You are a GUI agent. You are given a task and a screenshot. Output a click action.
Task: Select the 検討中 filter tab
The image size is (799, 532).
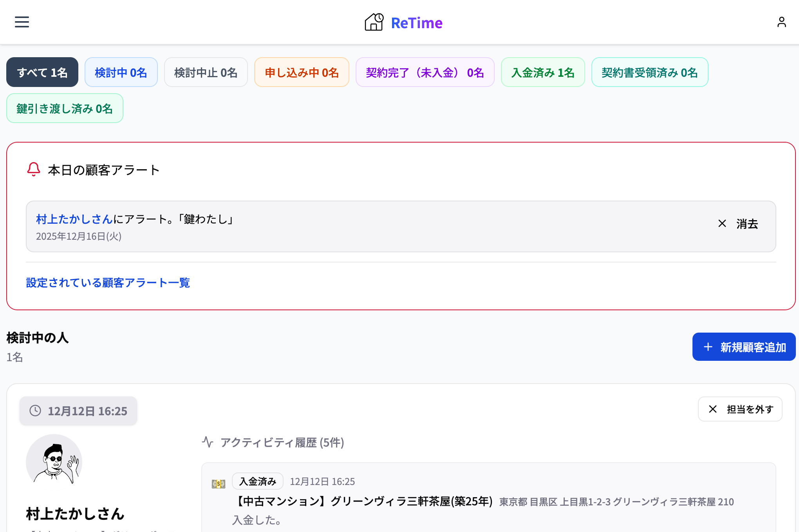tap(121, 72)
